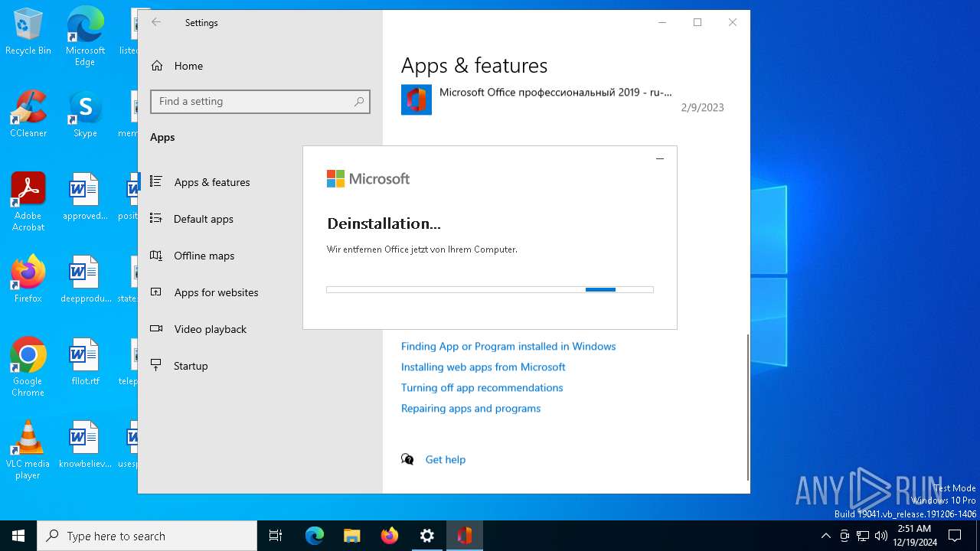This screenshot has width=980, height=551.
Task: Open Finding App or Program installed link
Action: coord(508,346)
